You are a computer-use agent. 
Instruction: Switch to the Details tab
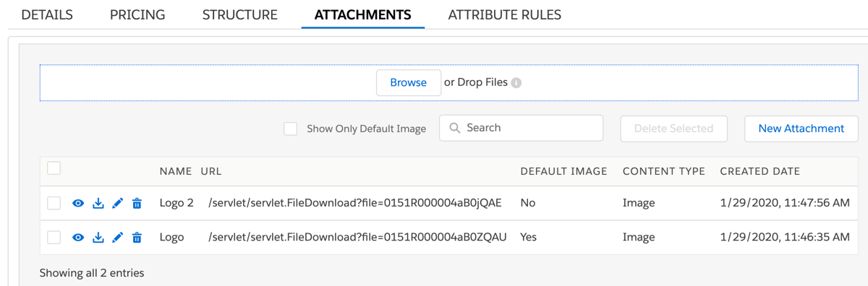click(x=47, y=14)
